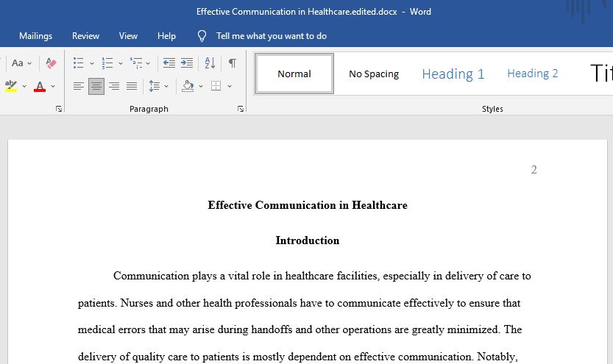The width and height of the screenshot is (613, 364).
Task: Increase the paragraph indent
Action: click(x=187, y=63)
